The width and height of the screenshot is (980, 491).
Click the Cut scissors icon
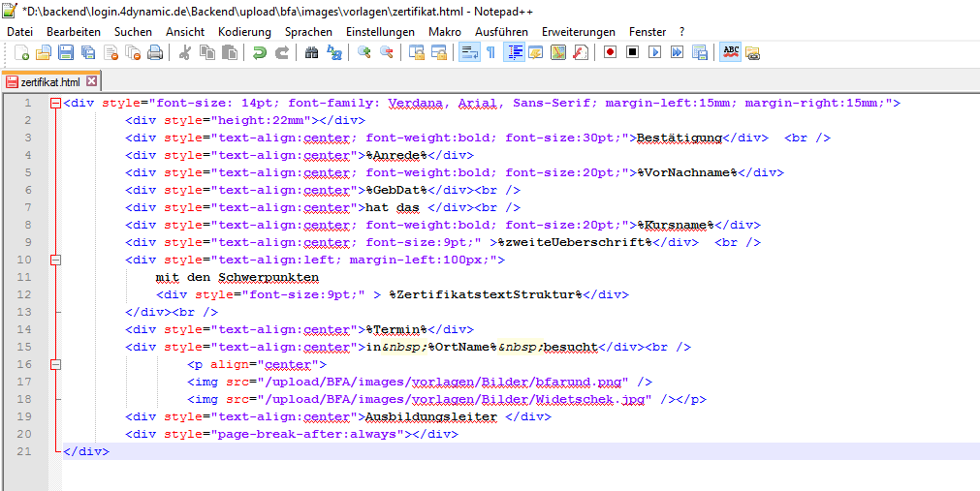(x=184, y=52)
